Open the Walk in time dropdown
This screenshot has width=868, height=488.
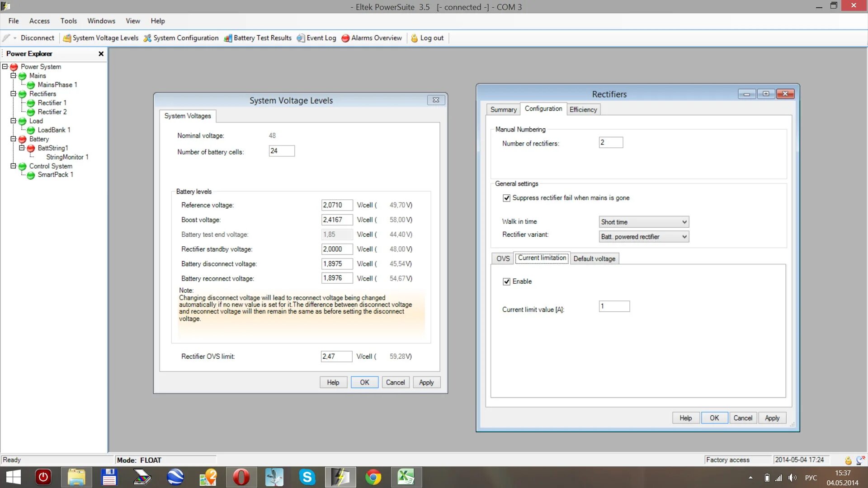click(644, 222)
